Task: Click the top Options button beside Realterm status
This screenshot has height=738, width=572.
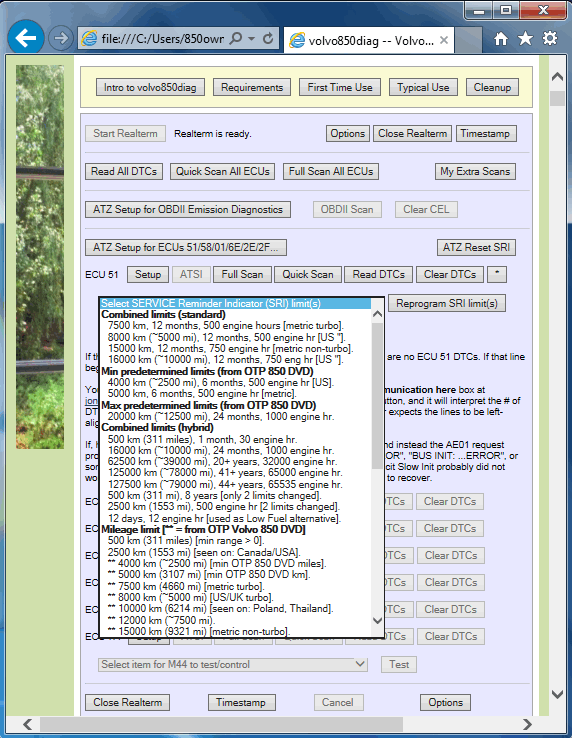Action: click(347, 133)
